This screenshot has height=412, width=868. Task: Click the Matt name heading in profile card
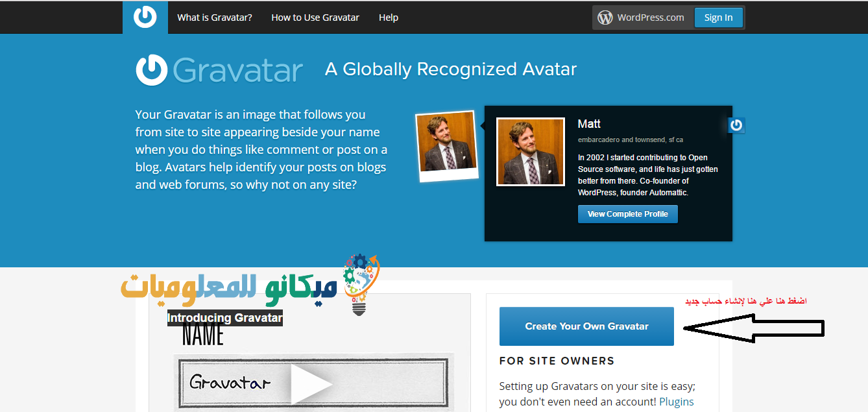click(x=589, y=123)
